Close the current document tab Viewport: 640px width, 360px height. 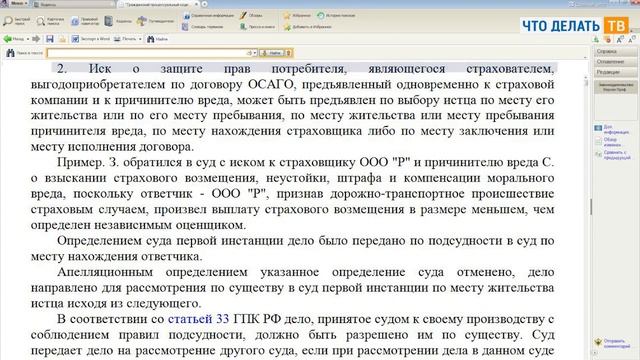[x=196, y=4]
